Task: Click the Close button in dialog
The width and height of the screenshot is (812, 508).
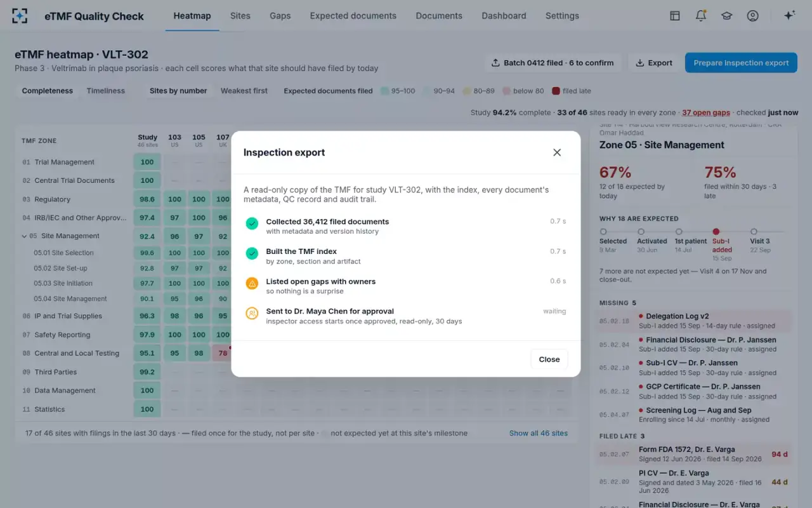Action: click(549, 359)
